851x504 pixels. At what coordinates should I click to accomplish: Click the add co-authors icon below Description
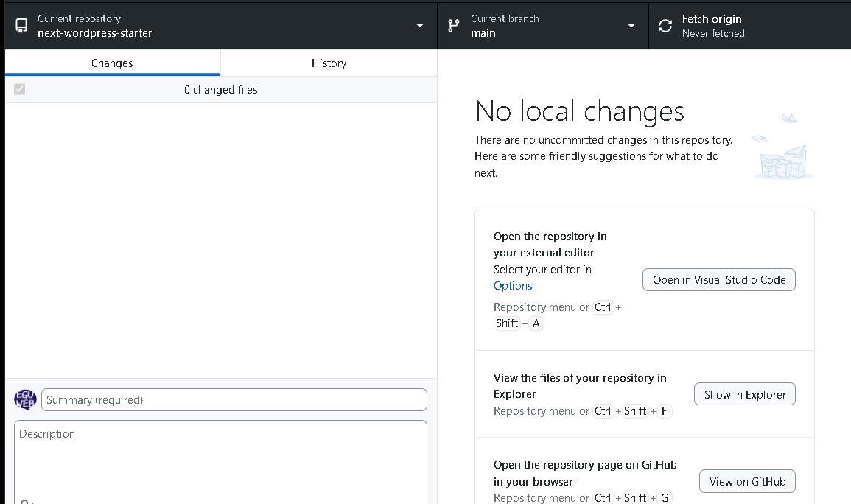pyautogui.click(x=25, y=501)
